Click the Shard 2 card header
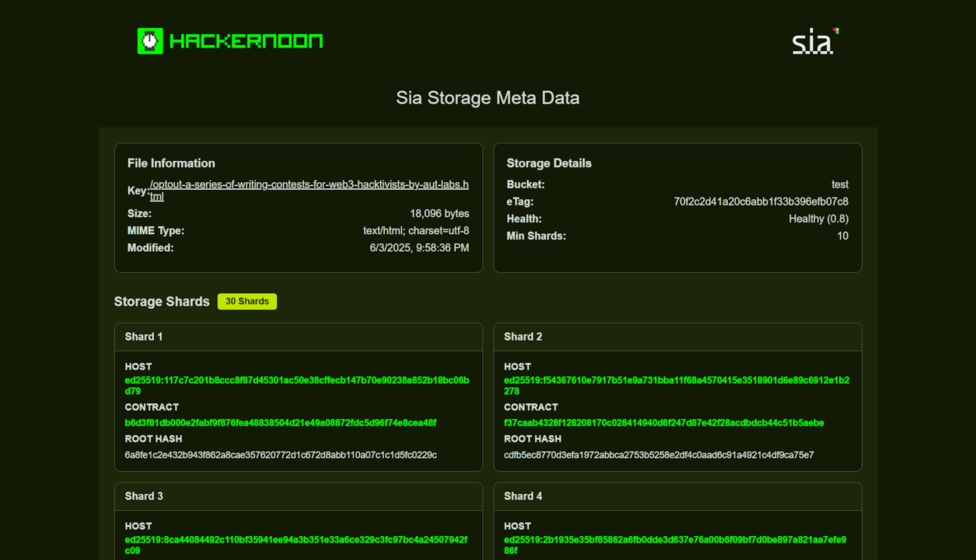Image resolution: width=976 pixels, height=560 pixels. 678,337
